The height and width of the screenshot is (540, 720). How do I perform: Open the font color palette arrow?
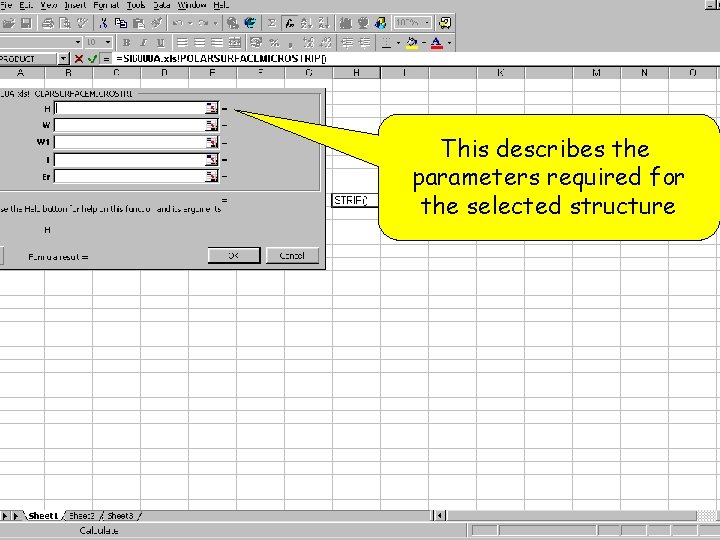[x=450, y=43]
